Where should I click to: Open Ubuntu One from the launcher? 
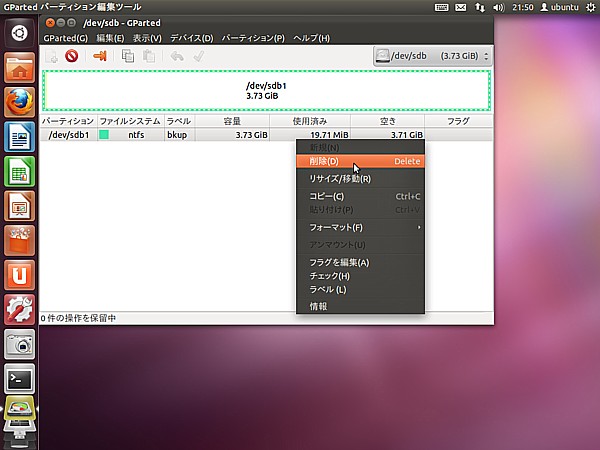(x=19, y=275)
